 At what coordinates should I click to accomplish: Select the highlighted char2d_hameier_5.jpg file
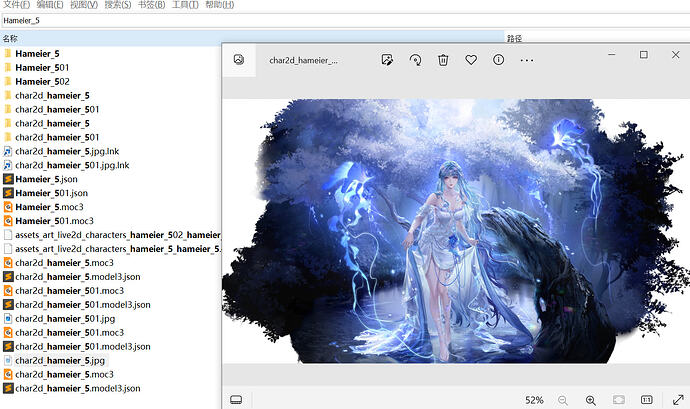[60, 361]
